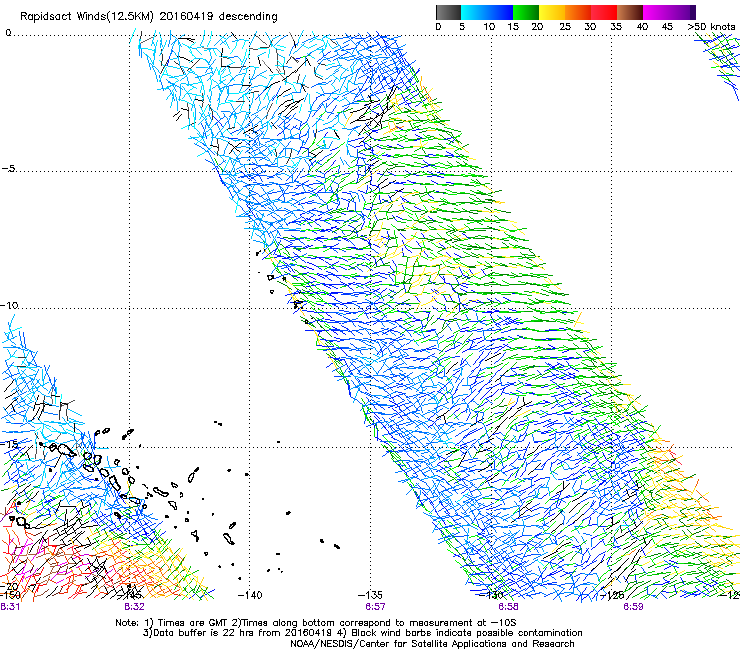The width and height of the screenshot is (740, 650).
Task: Click the '-15' latitude axis label
Action: 9,444
